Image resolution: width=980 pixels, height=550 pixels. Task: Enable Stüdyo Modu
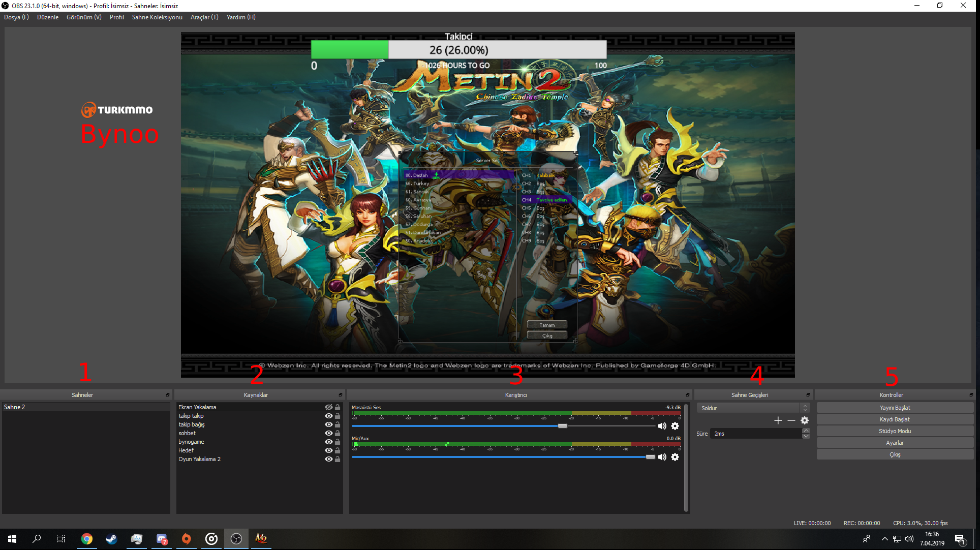tap(895, 431)
